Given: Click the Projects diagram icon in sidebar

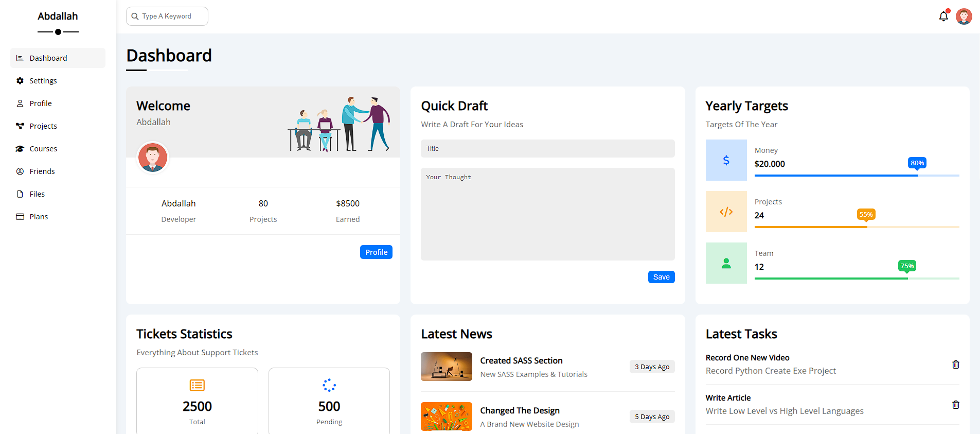Looking at the screenshot, I should click(20, 126).
